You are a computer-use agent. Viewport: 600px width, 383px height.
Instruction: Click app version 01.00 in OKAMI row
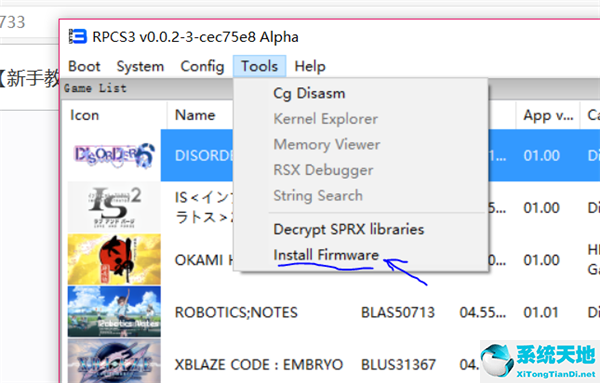point(541,260)
